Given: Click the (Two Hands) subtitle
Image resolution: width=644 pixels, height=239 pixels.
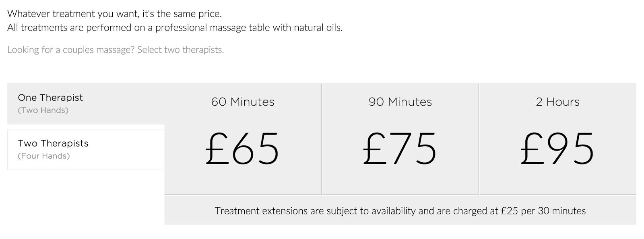Looking at the screenshot, I should [43, 110].
